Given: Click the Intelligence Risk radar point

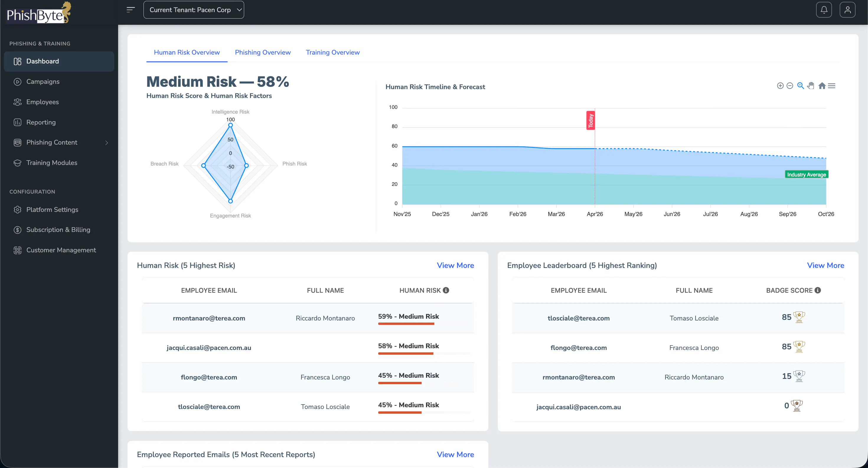Looking at the screenshot, I should point(231,125).
